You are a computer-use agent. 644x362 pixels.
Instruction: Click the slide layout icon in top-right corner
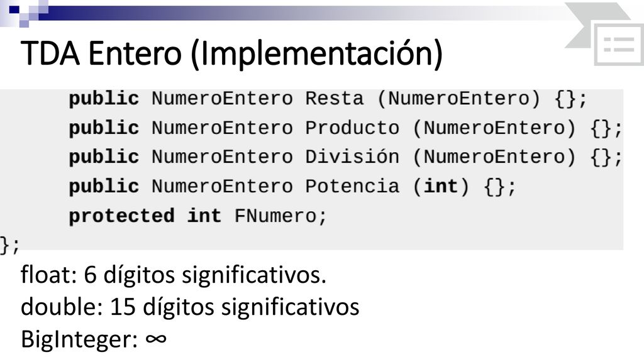[619, 45]
